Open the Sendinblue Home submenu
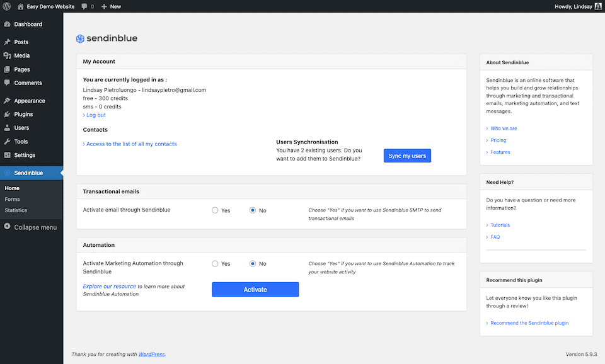605x364 pixels. point(12,188)
